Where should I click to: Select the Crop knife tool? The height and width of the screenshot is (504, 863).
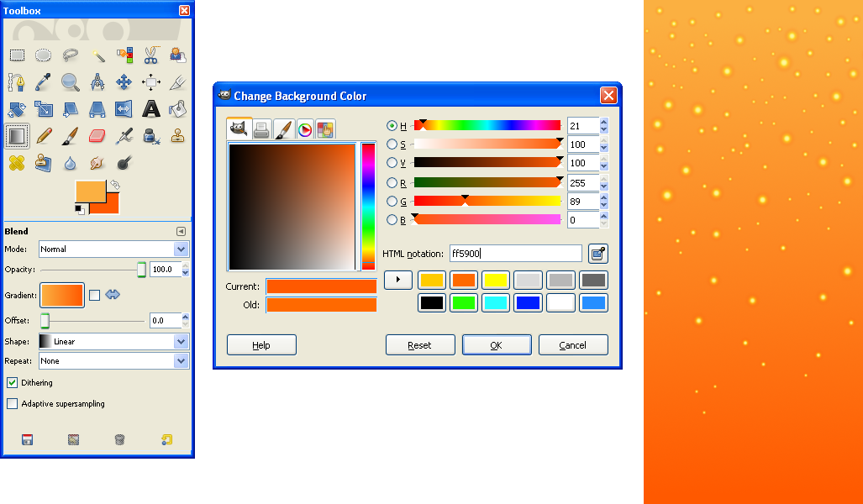tap(177, 82)
